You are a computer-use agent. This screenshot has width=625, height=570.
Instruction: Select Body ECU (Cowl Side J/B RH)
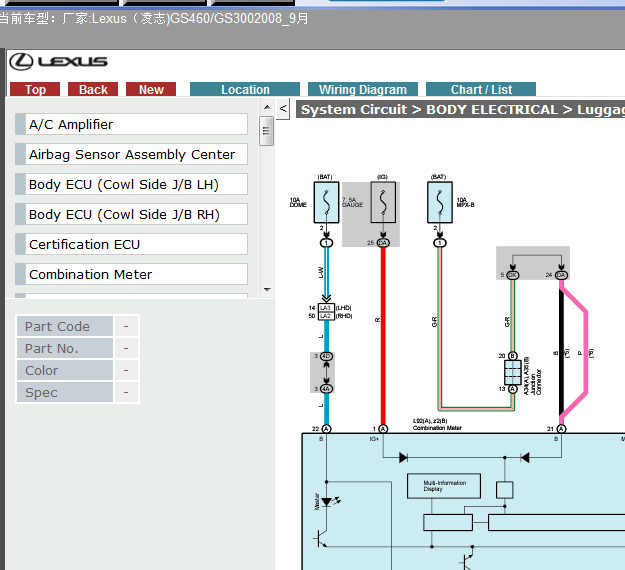[131, 214]
